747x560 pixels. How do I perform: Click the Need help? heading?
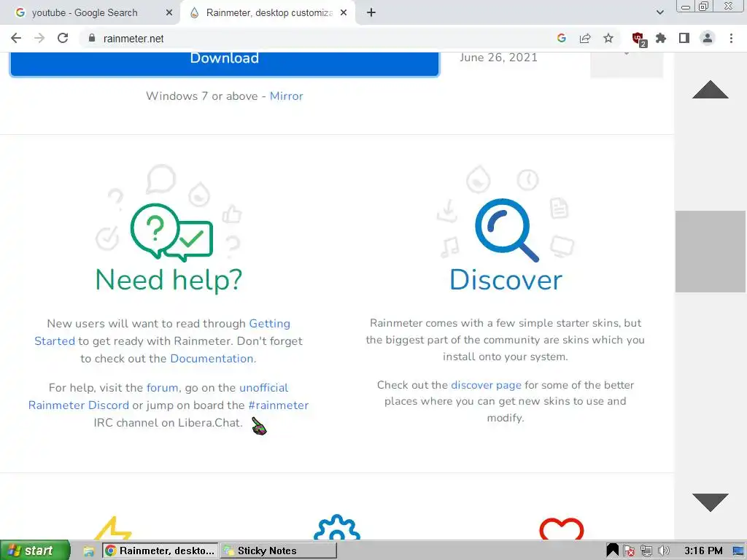click(169, 280)
